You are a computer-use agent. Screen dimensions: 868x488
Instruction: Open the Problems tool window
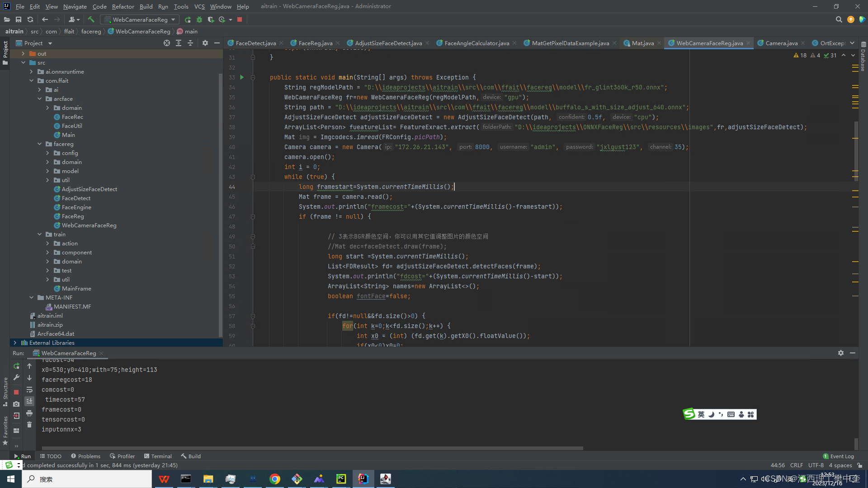coord(85,456)
